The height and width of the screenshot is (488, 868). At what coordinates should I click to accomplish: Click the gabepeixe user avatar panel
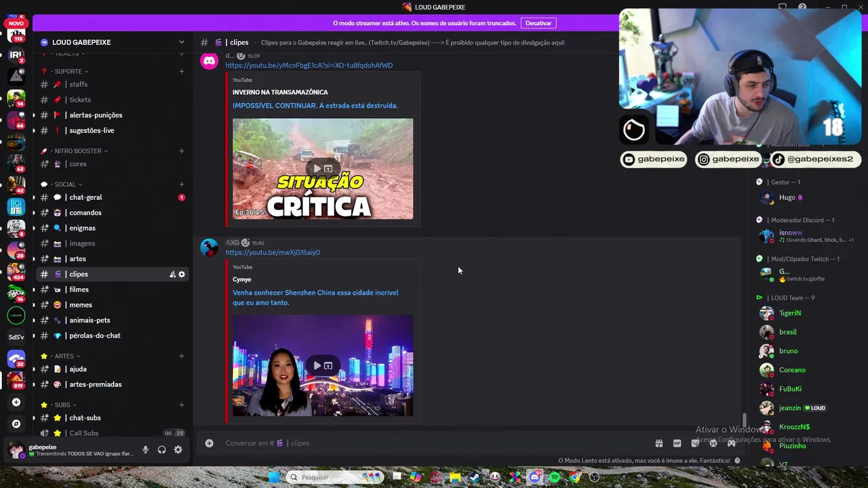[15, 450]
